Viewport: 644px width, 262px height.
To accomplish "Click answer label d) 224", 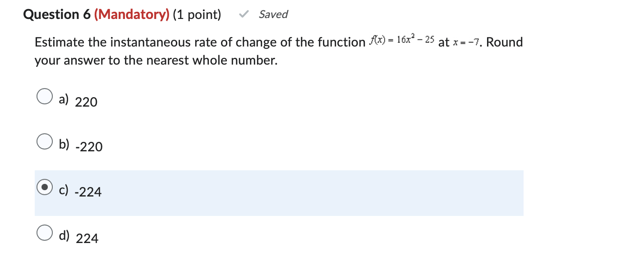I will pyautogui.click(x=79, y=236).
